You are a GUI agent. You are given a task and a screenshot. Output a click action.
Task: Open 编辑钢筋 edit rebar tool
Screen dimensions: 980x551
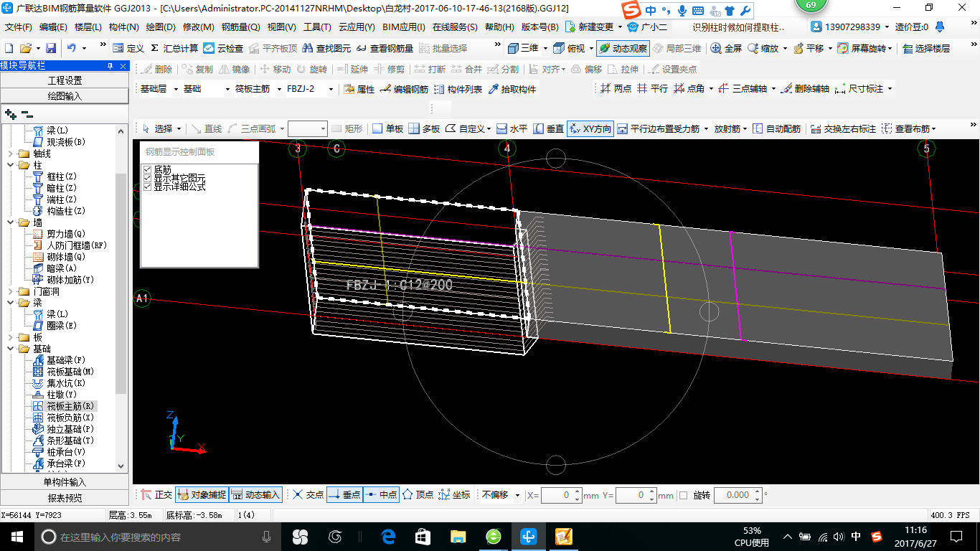(404, 89)
